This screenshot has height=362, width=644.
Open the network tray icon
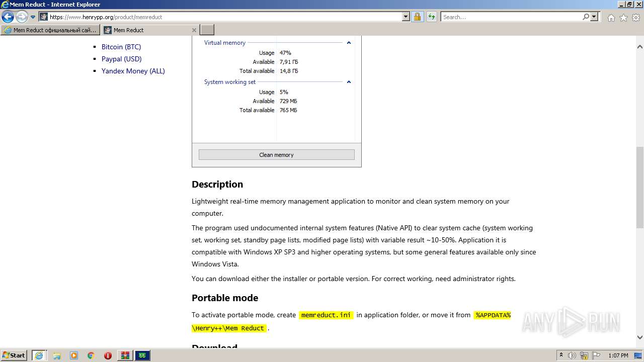[x=584, y=355]
